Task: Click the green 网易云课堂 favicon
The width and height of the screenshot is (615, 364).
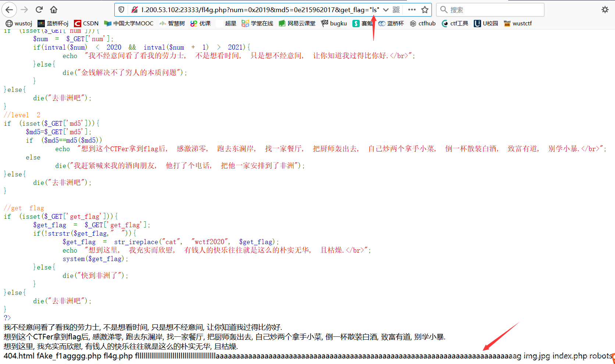Action: [x=282, y=24]
